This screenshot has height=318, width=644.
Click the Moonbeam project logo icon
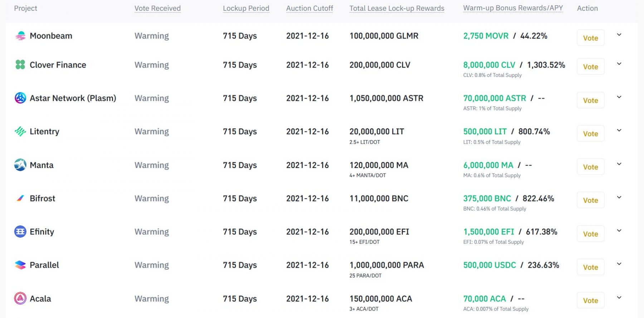pyautogui.click(x=20, y=36)
